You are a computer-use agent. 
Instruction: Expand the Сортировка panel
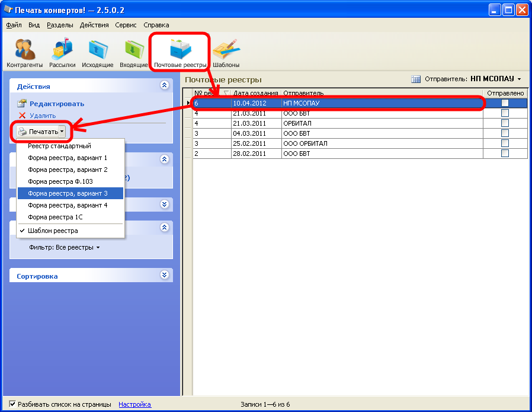click(164, 276)
